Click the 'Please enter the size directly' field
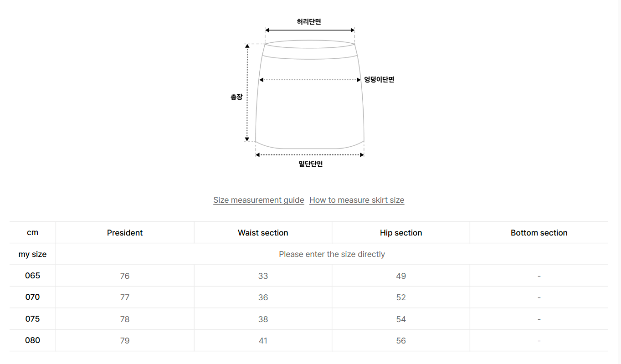This screenshot has width=621, height=364. (x=332, y=254)
